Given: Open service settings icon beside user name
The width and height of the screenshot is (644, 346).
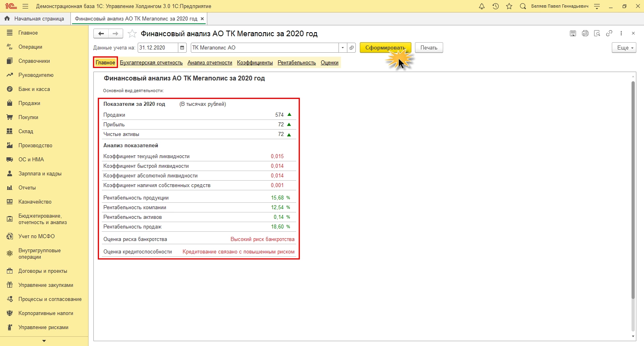Looking at the screenshot, I should 597,6.
